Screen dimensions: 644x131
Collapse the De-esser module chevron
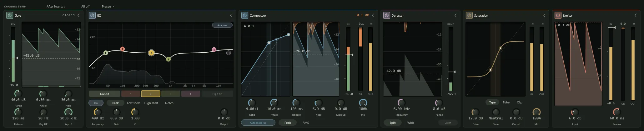[455, 15]
